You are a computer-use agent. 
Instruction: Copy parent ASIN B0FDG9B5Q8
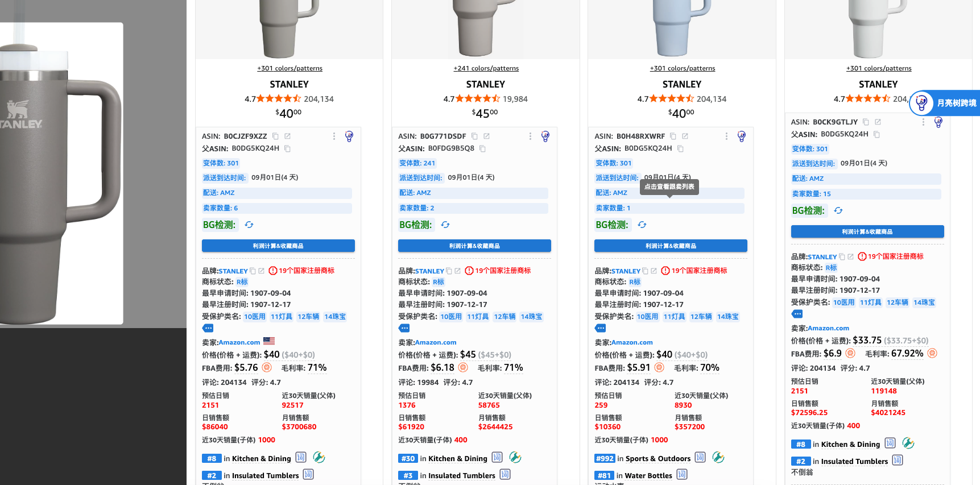tap(482, 149)
